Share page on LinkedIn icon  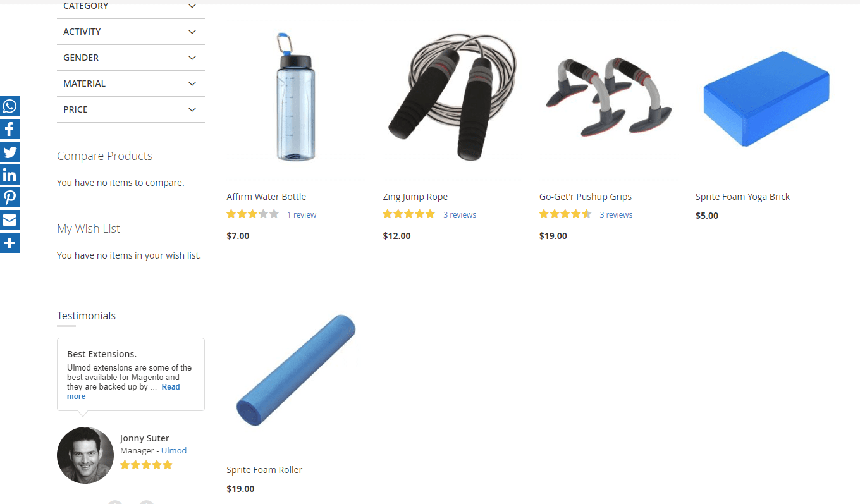[x=9, y=175]
